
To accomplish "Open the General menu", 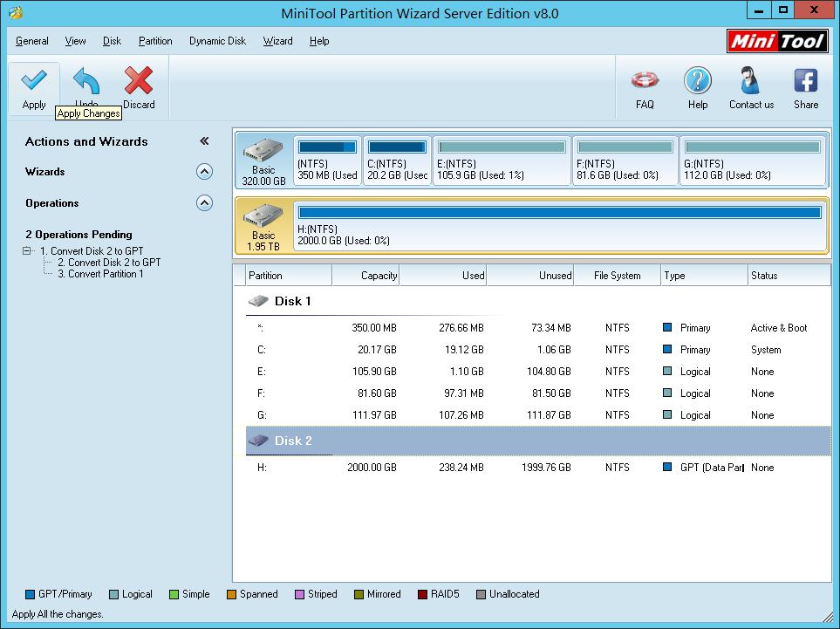I will click(32, 41).
